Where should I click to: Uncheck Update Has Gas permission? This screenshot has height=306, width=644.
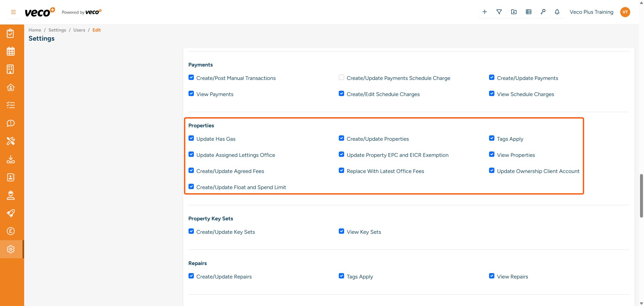[x=191, y=138]
